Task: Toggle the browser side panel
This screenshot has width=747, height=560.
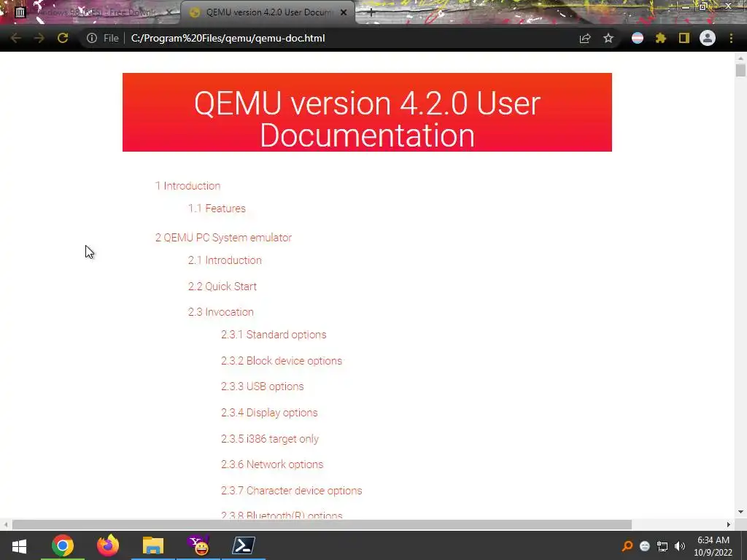Action: tap(684, 38)
